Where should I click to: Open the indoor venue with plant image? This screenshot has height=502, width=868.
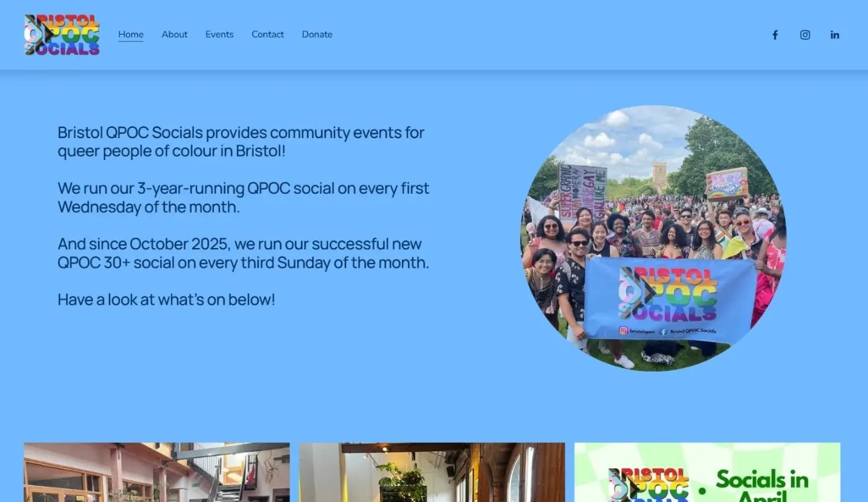click(432, 472)
